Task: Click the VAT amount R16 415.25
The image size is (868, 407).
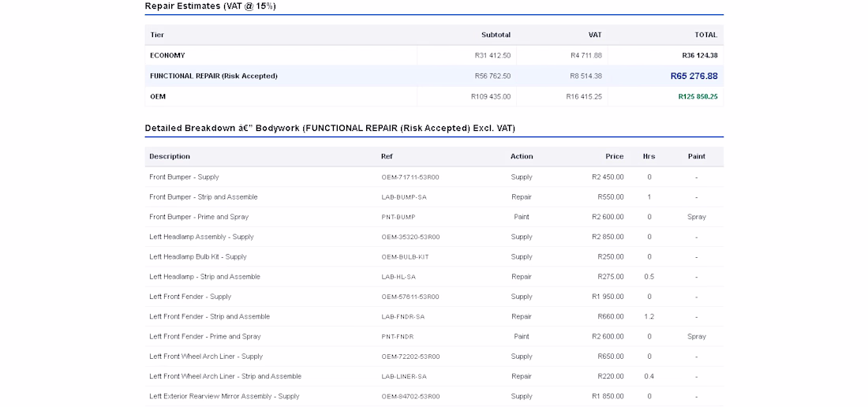Action: pos(583,96)
